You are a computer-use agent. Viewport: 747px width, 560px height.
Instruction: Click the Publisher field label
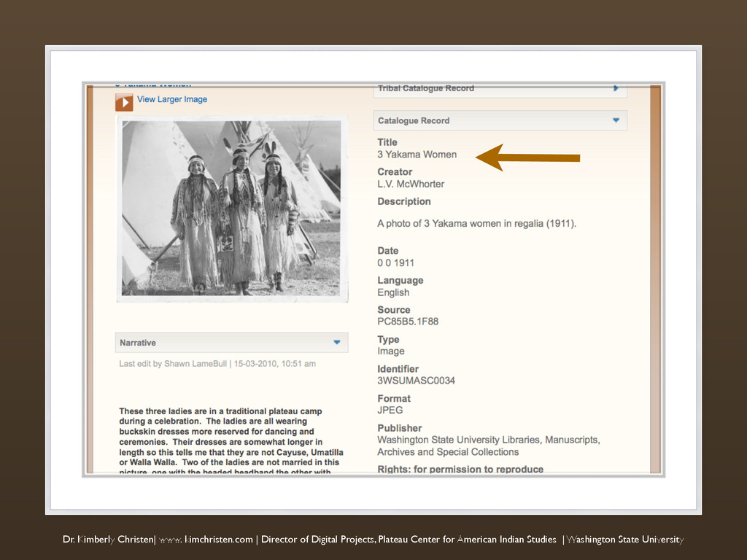coord(400,428)
